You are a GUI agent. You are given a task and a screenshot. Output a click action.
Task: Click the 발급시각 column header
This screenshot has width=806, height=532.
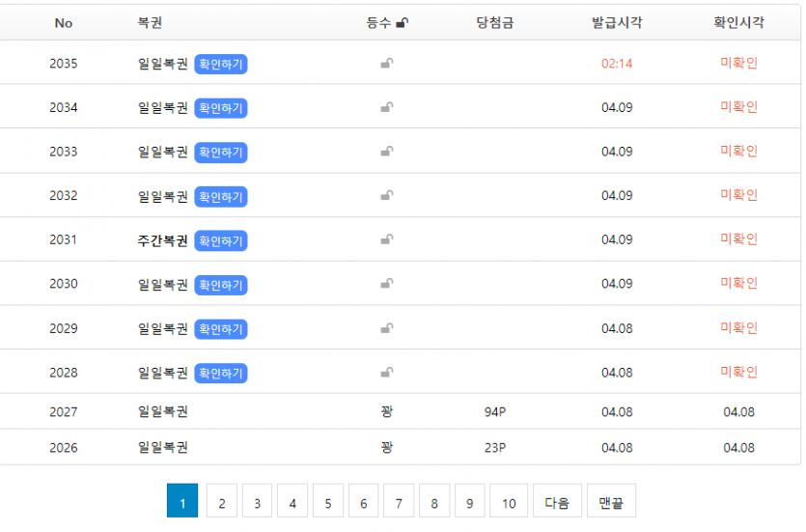tap(617, 23)
